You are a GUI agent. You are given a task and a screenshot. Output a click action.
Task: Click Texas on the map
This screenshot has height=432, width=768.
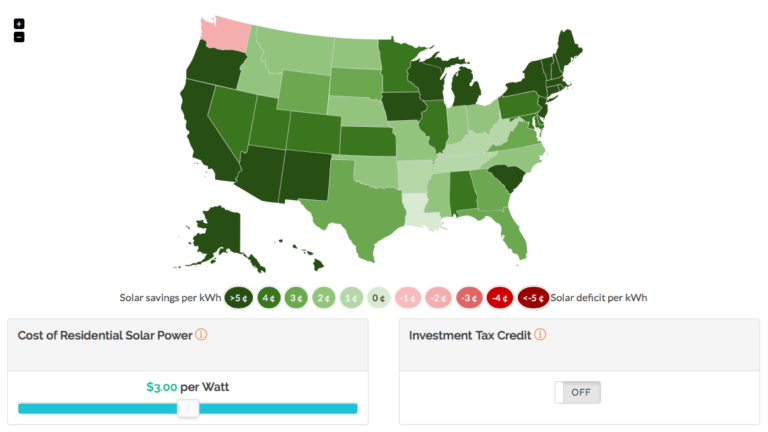tap(362, 206)
